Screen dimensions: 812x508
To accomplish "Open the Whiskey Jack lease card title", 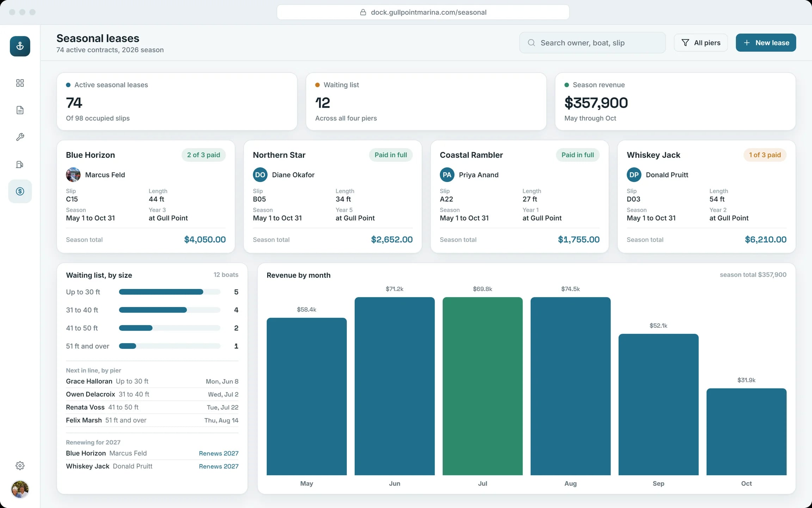I will 653,155.
